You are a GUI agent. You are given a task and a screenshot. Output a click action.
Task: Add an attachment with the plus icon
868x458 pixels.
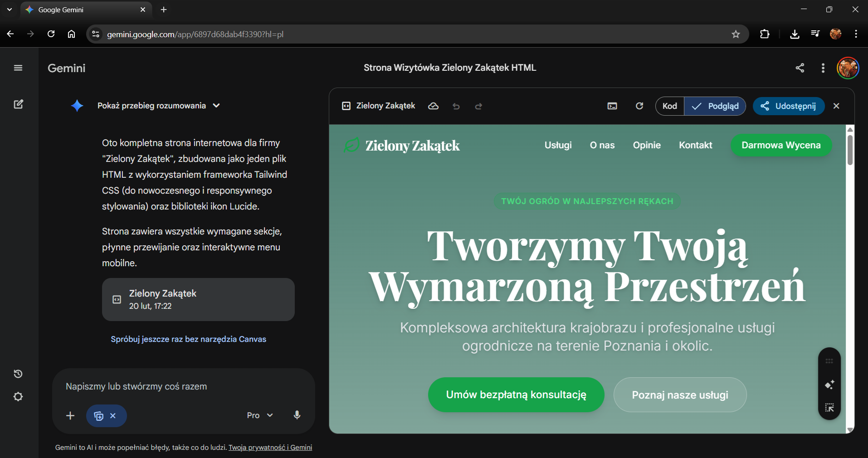(70, 415)
